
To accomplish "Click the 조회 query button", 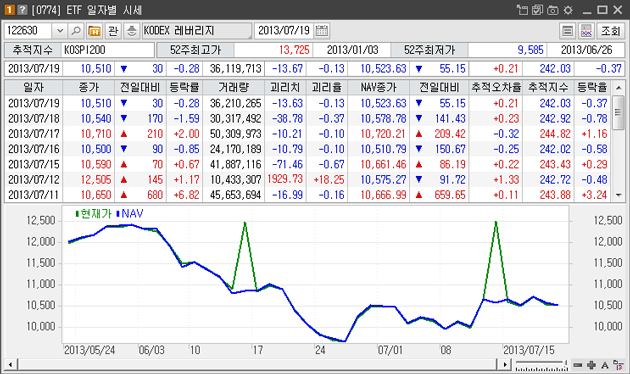I will point(611,31).
